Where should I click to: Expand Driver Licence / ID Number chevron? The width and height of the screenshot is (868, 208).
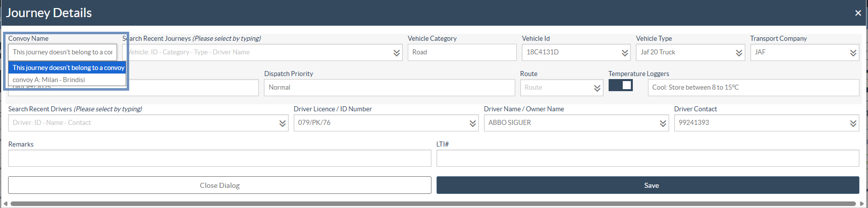[473, 123]
